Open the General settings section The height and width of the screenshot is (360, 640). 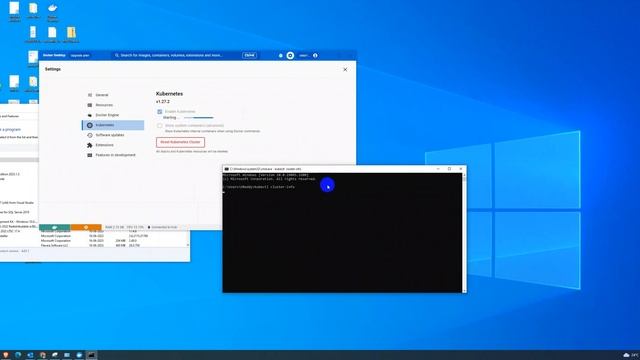pyautogui.click(x=113, y=95)
